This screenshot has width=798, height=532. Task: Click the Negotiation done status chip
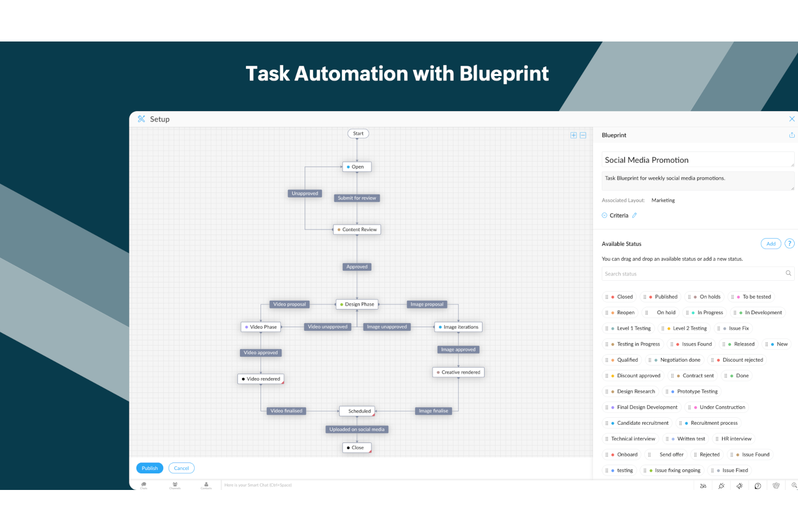675,360
